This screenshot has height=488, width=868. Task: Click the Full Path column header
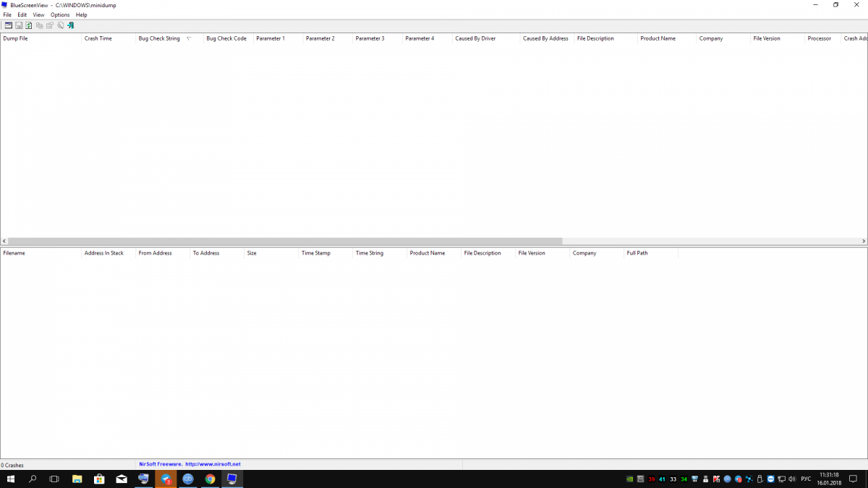(651, 253)
